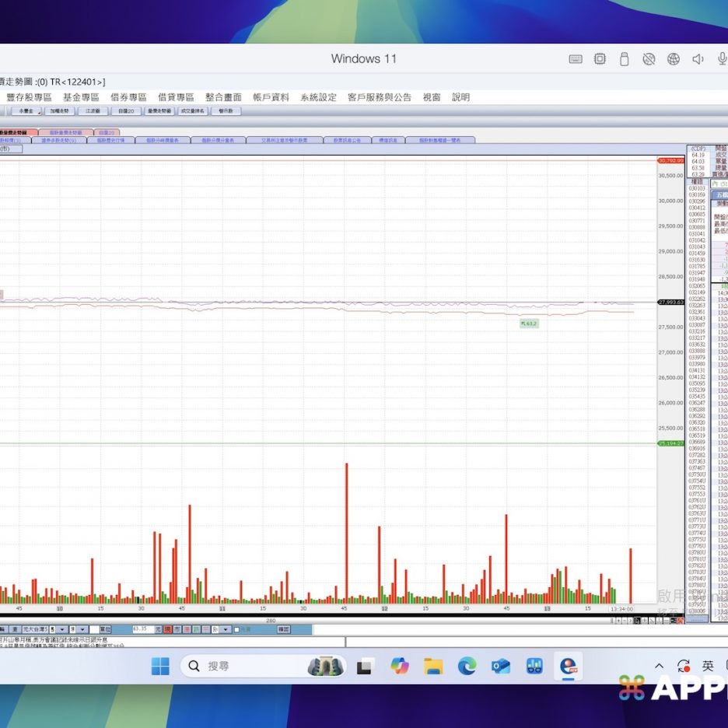Click the 自選20 toolbar button
This screenshot has width=728, height=728.
pyautogui.click(x=126, y=111)
